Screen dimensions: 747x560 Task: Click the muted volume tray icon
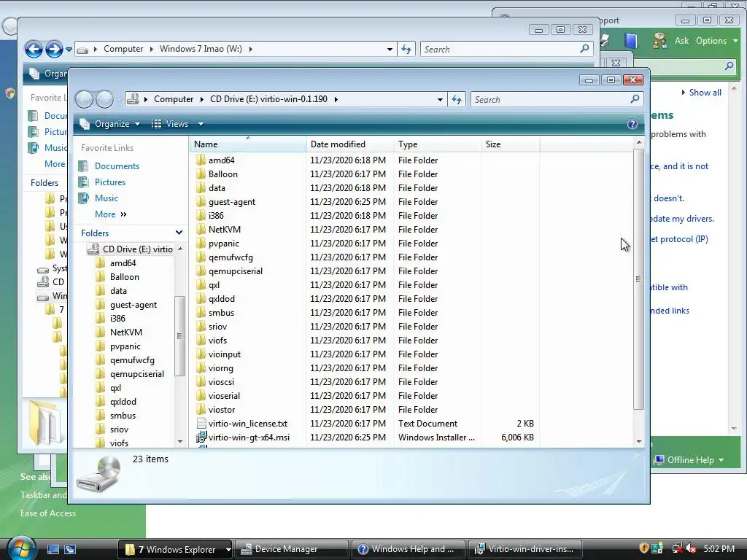click(x=691, y=548)
